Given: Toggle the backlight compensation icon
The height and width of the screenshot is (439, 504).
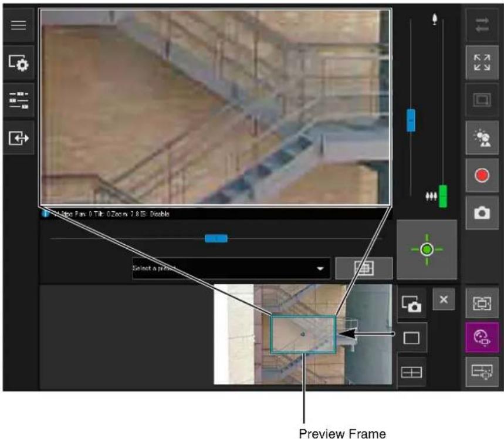Looking at the screenshot, I should (x=482, y=138).
